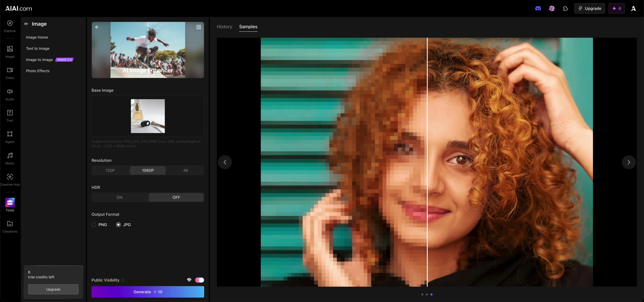The image size is (644, 302).
Task: Click the Public Visibility info icon
Action: pyautogui.click(x=123, y=280)
